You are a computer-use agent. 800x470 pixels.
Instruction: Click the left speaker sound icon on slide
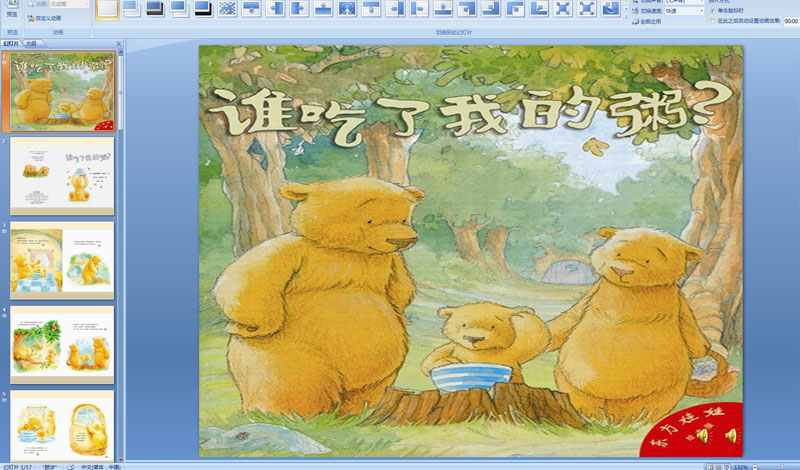point(703,435)
